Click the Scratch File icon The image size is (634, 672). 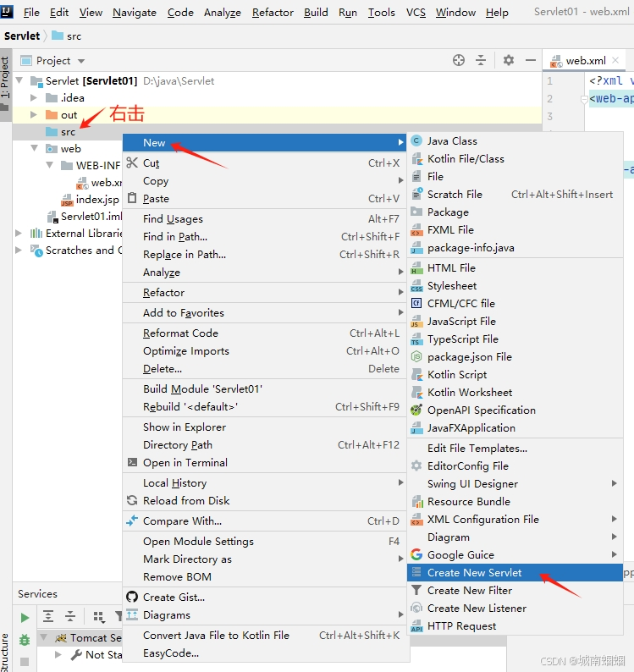[416, 194]
